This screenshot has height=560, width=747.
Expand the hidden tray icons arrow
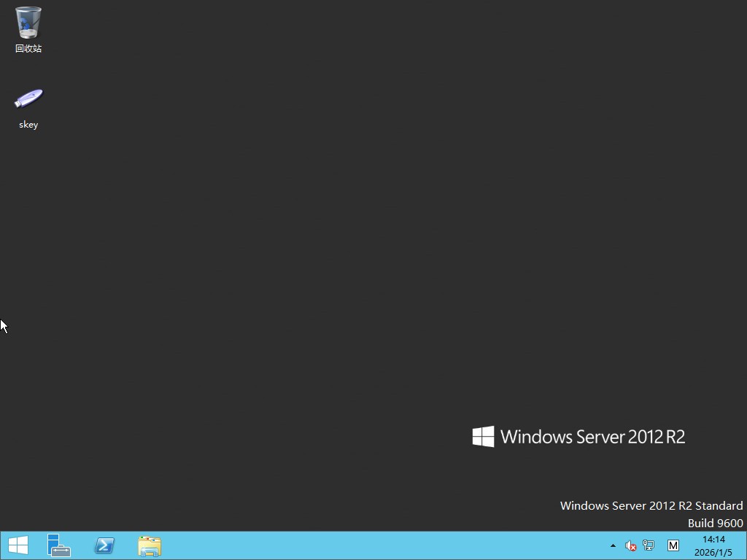[x=613, y=545]
